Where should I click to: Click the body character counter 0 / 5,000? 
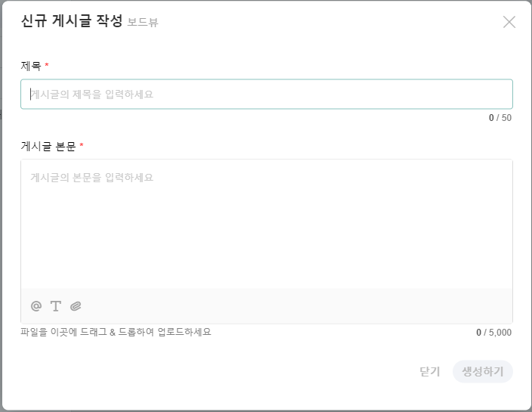(x=493, y=333)
